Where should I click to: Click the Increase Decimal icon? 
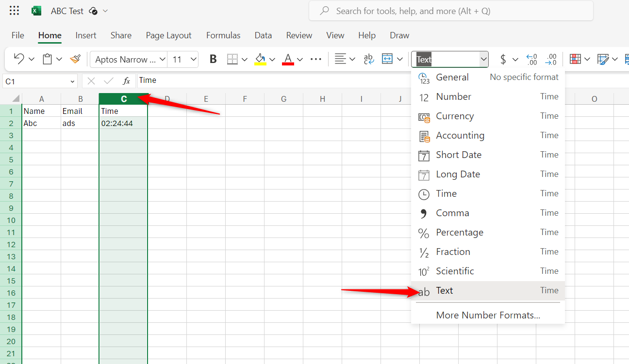[531, 59]
